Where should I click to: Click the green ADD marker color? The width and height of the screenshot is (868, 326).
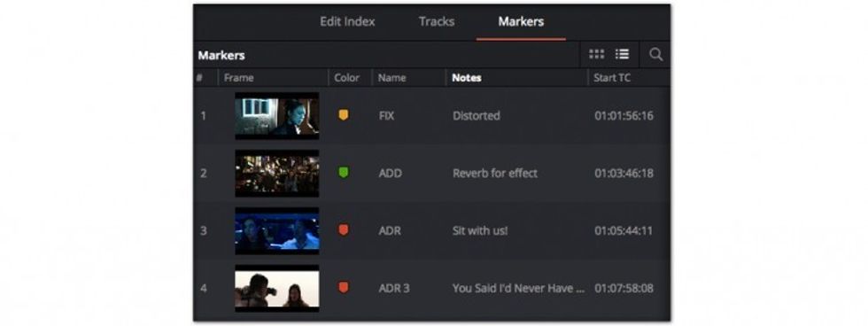coord(344,173)
